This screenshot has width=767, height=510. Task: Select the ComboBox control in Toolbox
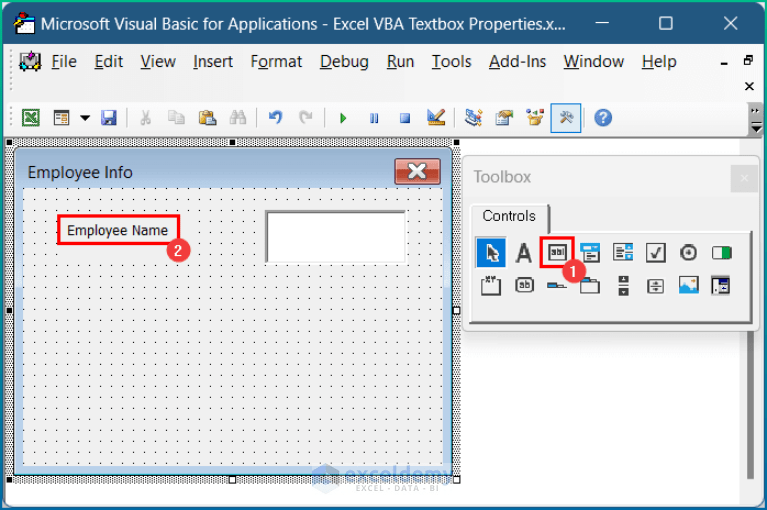(x=590, y=253)
